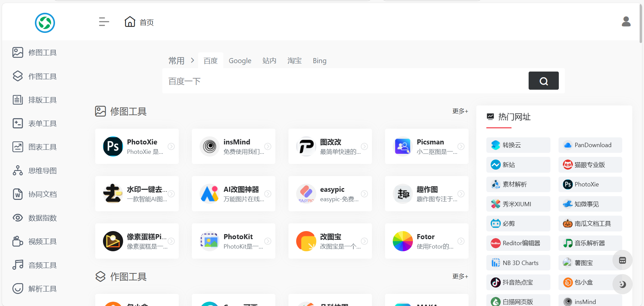This screenshot has width=644, height=306.
Task: Click the site logo in the top-left corner
Action: click(x=45, y=23)
